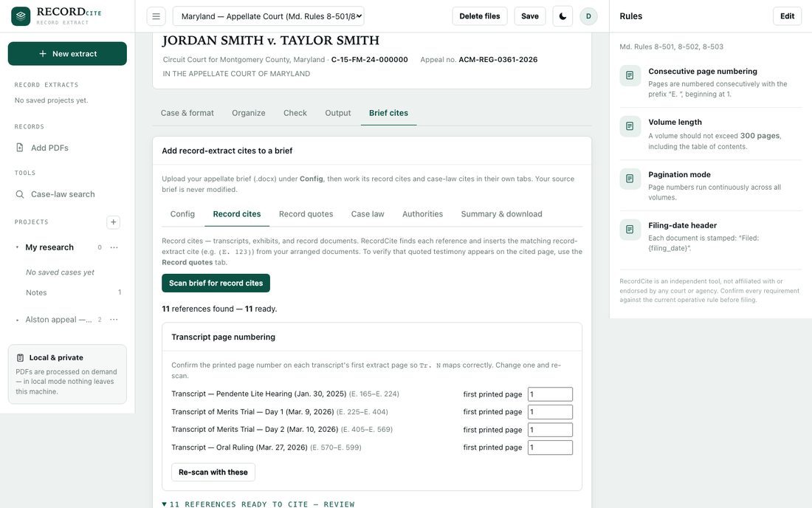The width and height of the screenshot is (812, 508).
Task: Open My research more options ellipsis
Action: click(x=114, y=247)
